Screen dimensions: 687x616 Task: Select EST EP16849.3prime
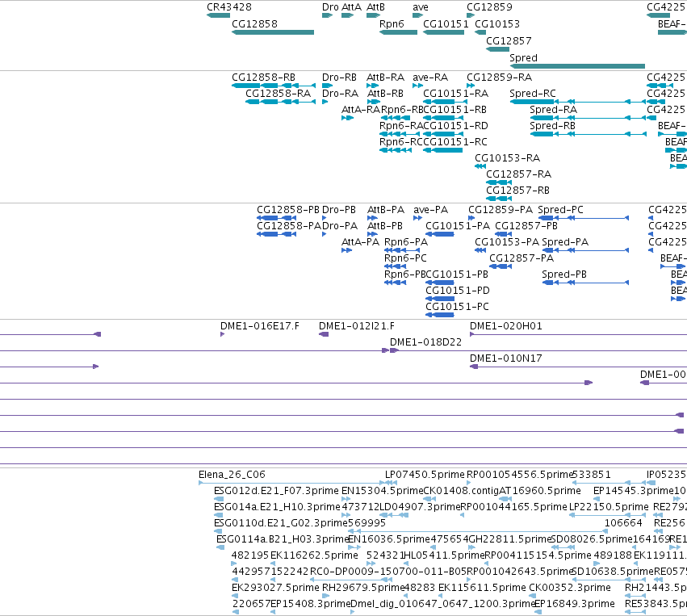coord(538,612)
